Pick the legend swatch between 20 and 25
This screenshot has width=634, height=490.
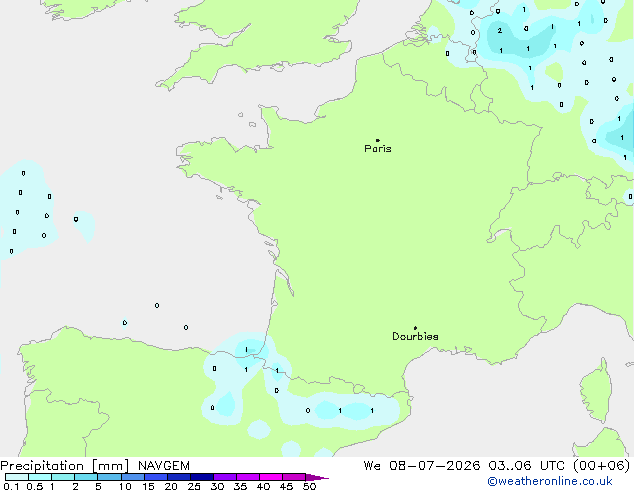179,477
